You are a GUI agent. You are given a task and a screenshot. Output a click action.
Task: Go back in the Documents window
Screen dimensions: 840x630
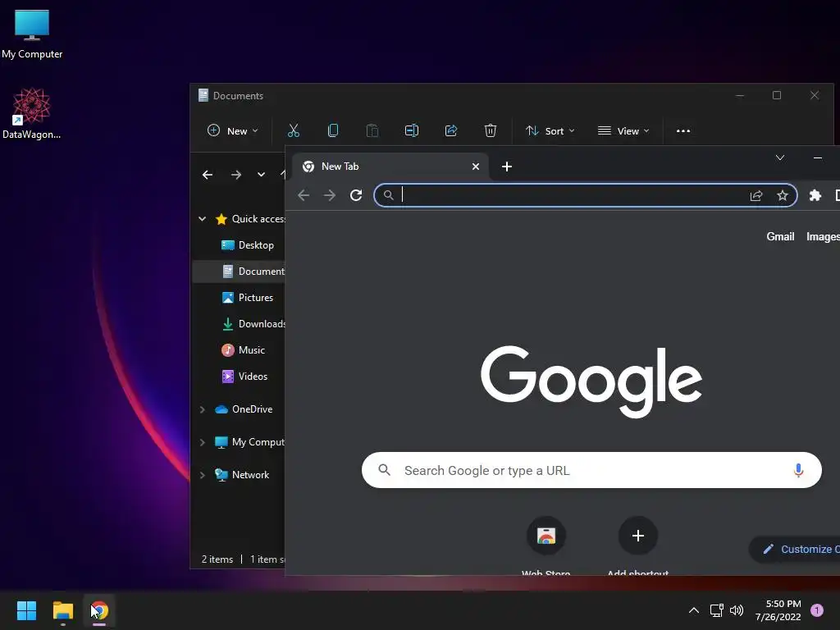point(208,175)
